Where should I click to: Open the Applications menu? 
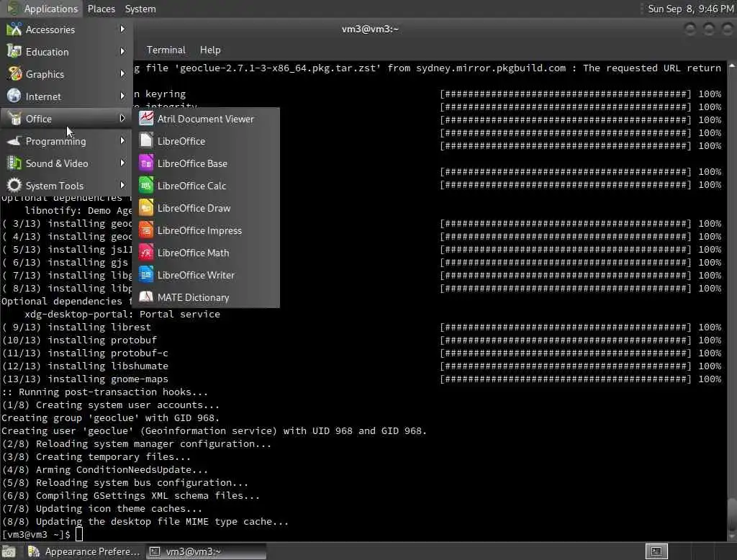tap(42, 9)
